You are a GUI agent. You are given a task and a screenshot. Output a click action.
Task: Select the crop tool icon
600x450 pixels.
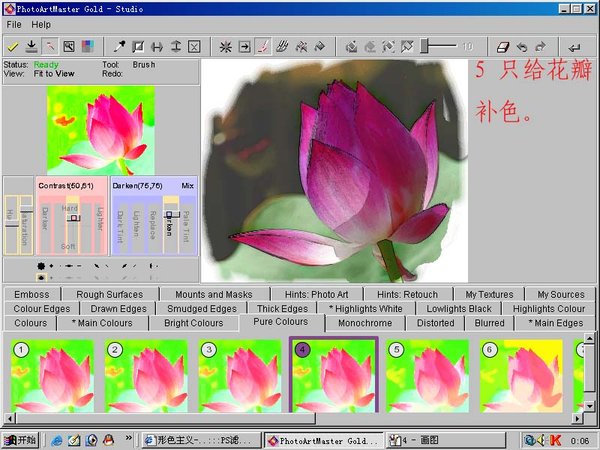(139, 46)
